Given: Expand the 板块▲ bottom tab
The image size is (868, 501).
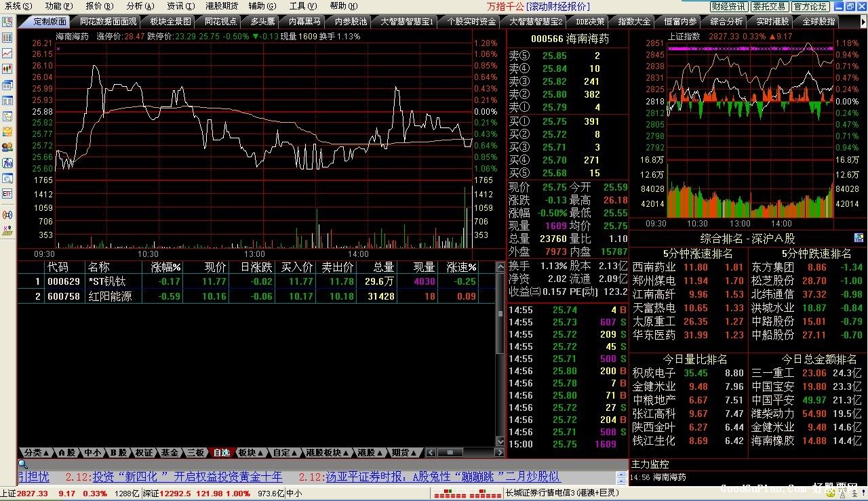Looking at the screenshot, I should point(250,452).
